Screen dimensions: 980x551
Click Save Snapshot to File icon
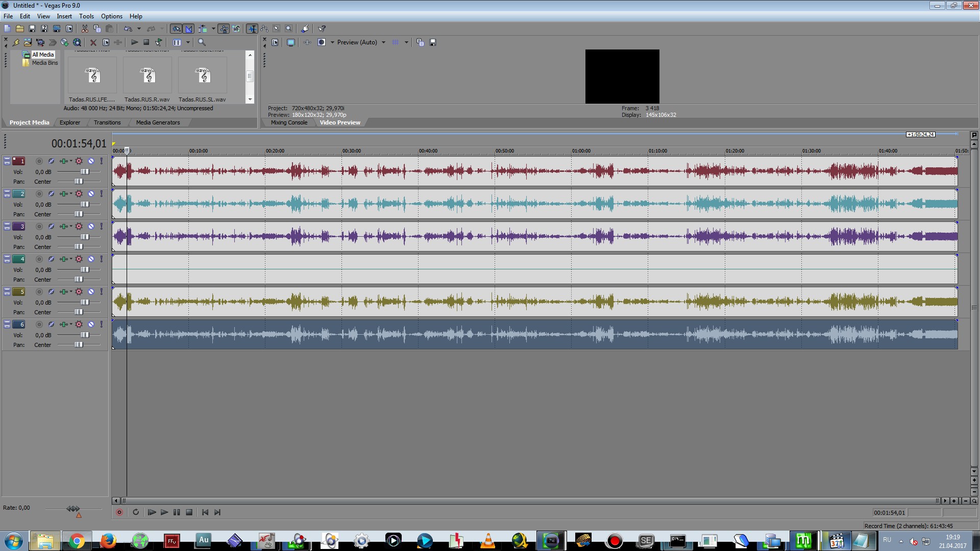[433, 42]
